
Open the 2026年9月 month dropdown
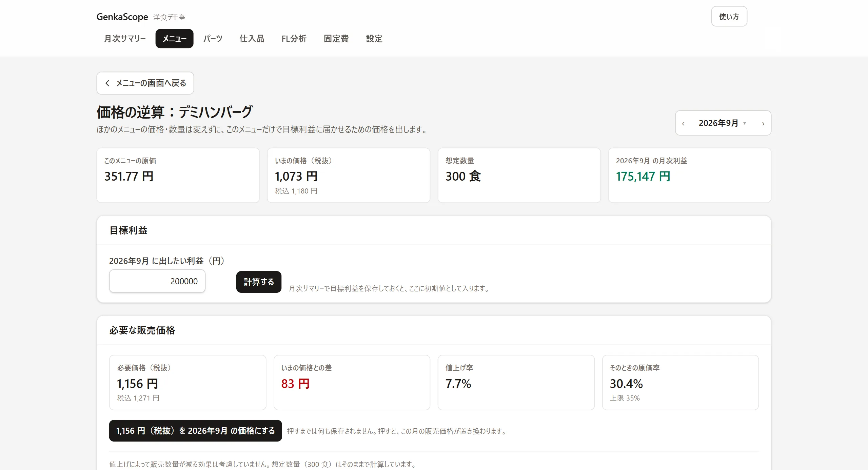tap(722, 123)
